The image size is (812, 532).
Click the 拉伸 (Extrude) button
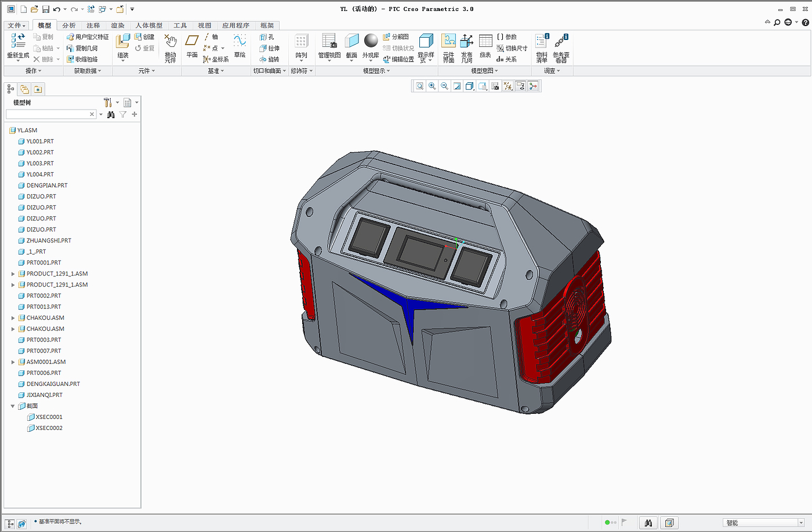pyautogui.click(x=270, y=48)
